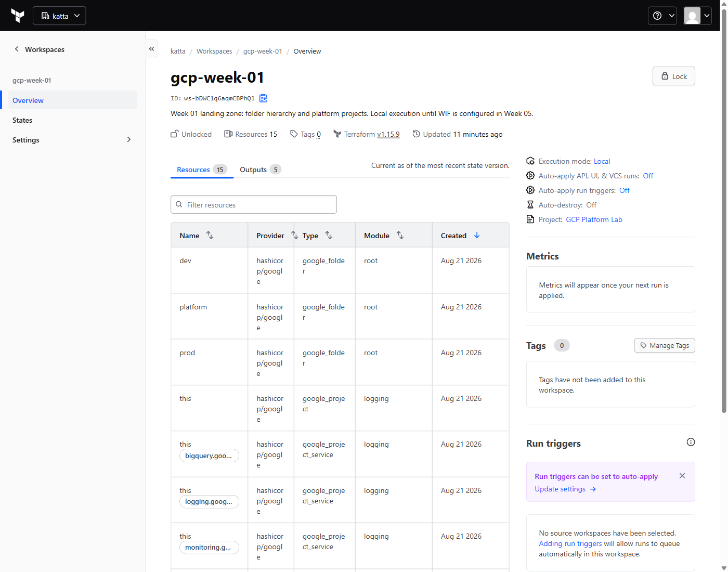Screen dimensions: 728x572
Task: Click the Local execution mode link
Action: point(602,161)
